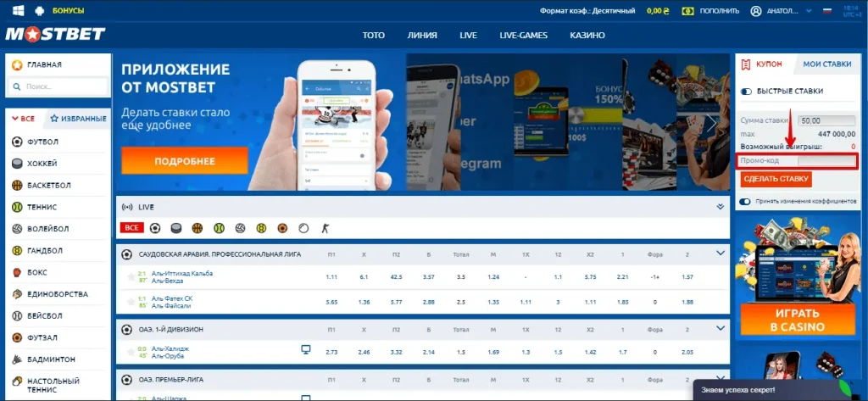Filter live events by tennis ball icon
Screen dimensions: 868x401
(x=219, y=228)
